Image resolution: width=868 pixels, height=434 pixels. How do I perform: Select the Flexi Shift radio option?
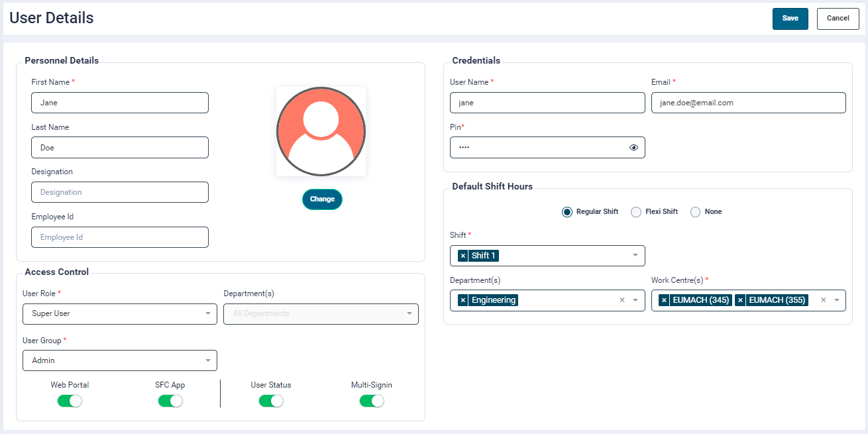point(636,212)
